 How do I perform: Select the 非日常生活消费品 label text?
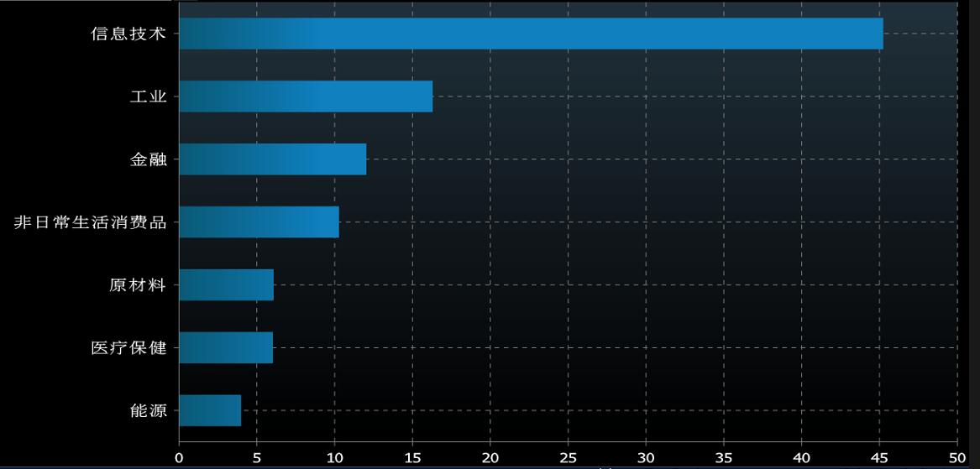click(x=91, y=223)
